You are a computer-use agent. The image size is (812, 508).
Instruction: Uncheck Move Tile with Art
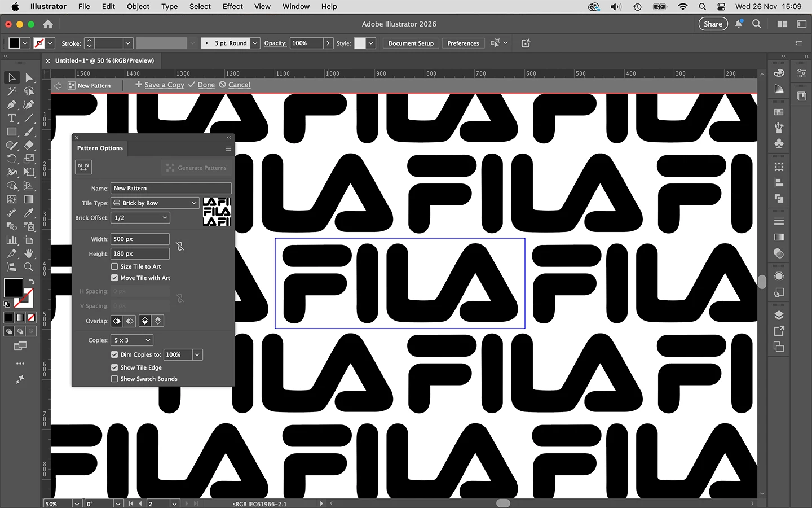[x=114, y=278]
